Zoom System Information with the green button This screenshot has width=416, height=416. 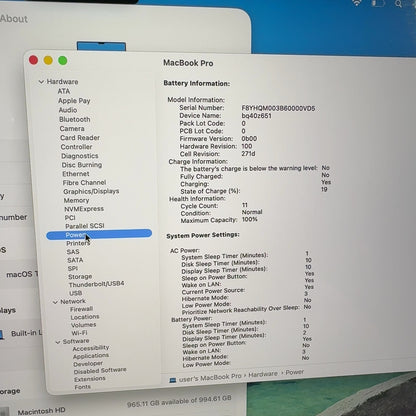coord(63,60)
